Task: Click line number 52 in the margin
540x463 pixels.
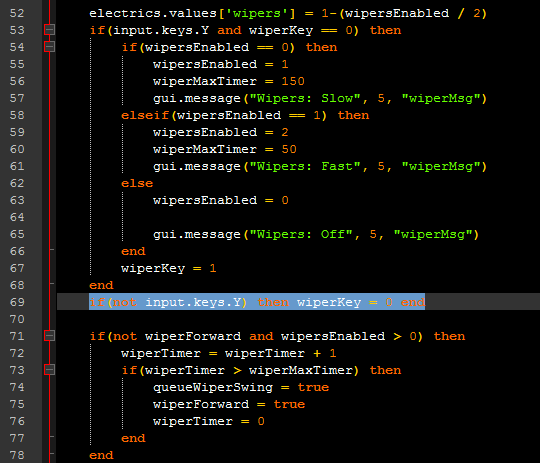Action: click(x=17, y=13)
